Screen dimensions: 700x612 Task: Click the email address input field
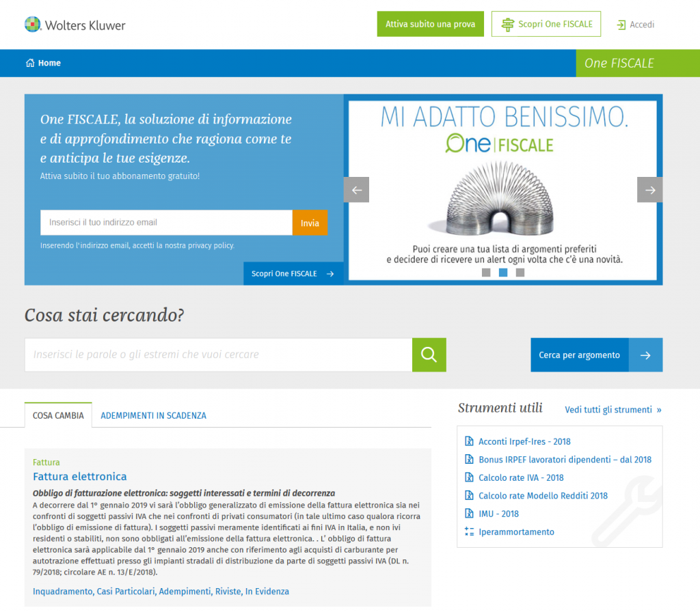click(x=166, y=223)
